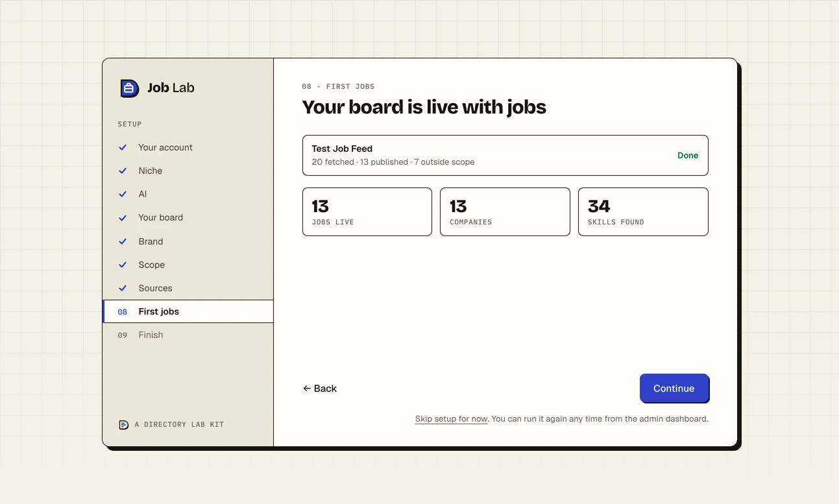Click the Continue button
This screenshot has width=839, height=504.
click(674, 388)
